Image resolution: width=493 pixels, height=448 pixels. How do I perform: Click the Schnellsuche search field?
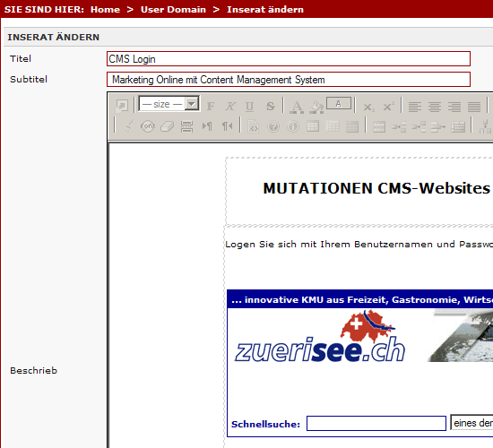(376, 424)
